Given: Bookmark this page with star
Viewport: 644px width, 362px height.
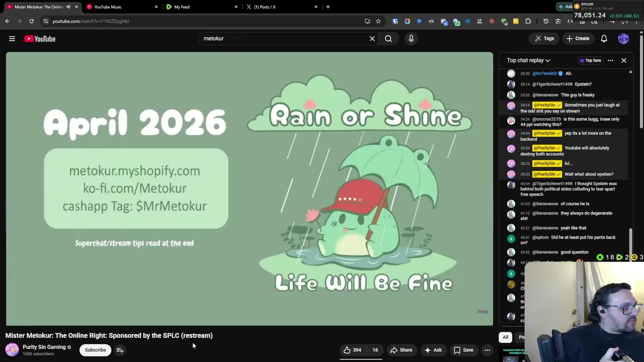Looking at the screenshot, I should [x=378, y=21].
